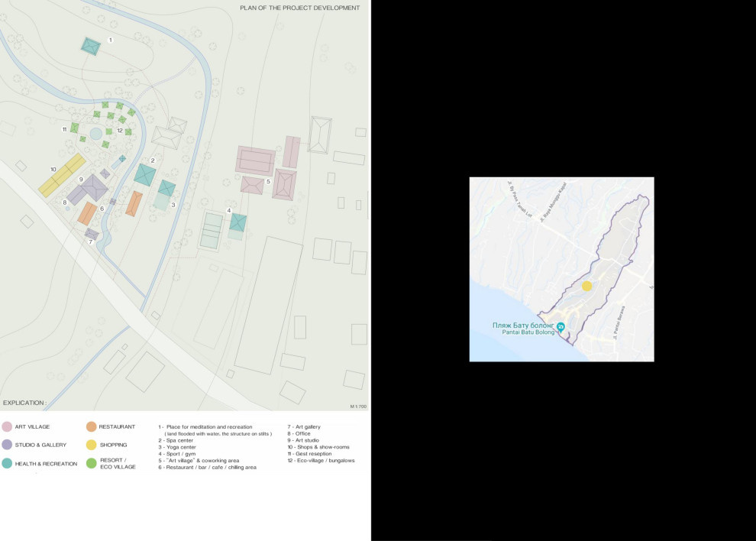Click the teal spa center building marked 2
This screenshot has height=541, width=756.
coord(144,174)
